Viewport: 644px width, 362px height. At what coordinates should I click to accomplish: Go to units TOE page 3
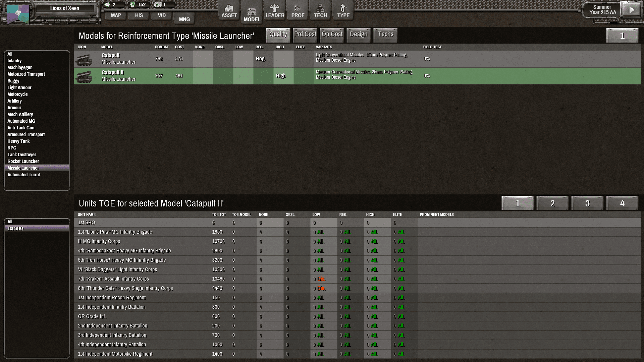pos(587,203)
